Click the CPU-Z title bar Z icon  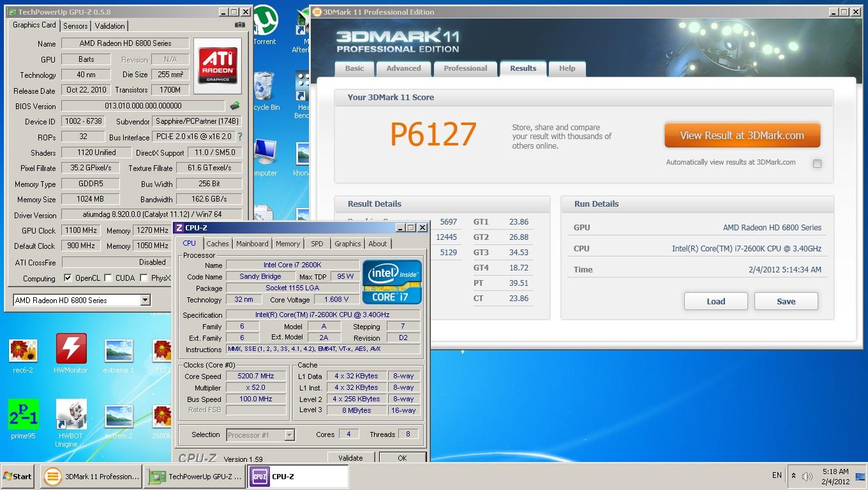(179, 228)
